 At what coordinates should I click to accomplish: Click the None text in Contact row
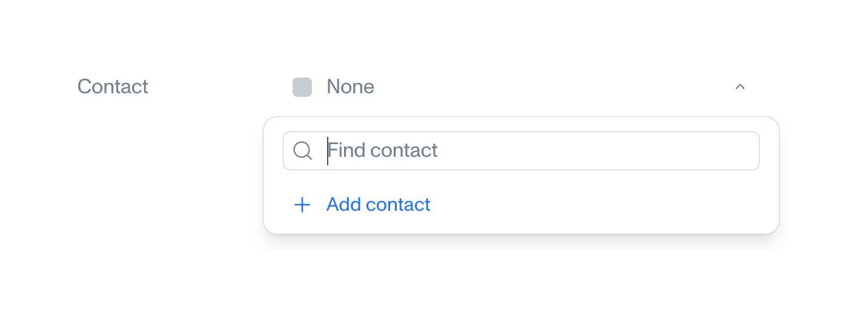tap(350, 87)
